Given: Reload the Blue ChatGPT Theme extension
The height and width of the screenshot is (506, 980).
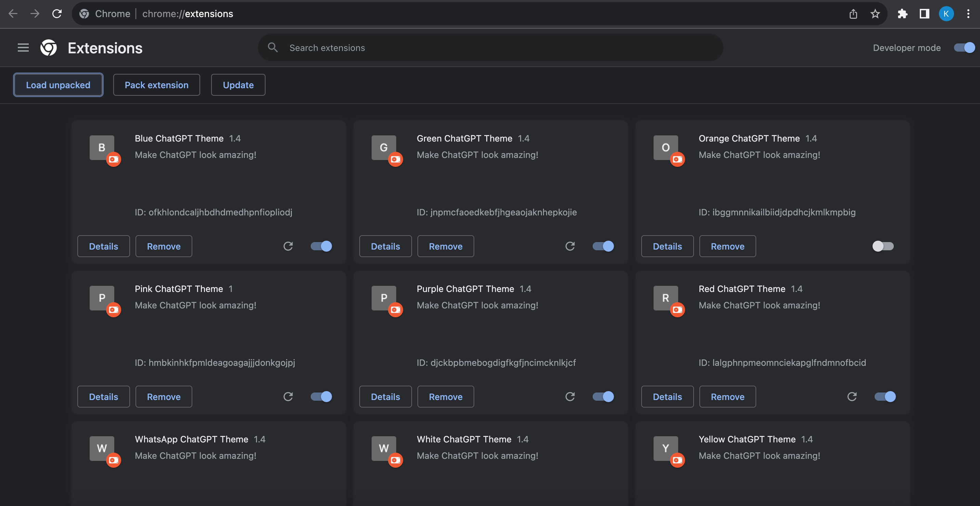Looking at the screenshot, I should [x=288, y=247].
